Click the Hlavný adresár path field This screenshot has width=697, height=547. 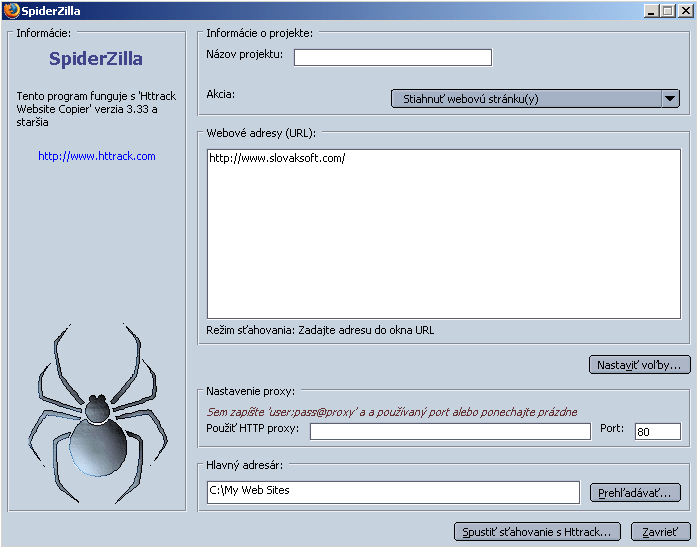click(x=393, y=492)
